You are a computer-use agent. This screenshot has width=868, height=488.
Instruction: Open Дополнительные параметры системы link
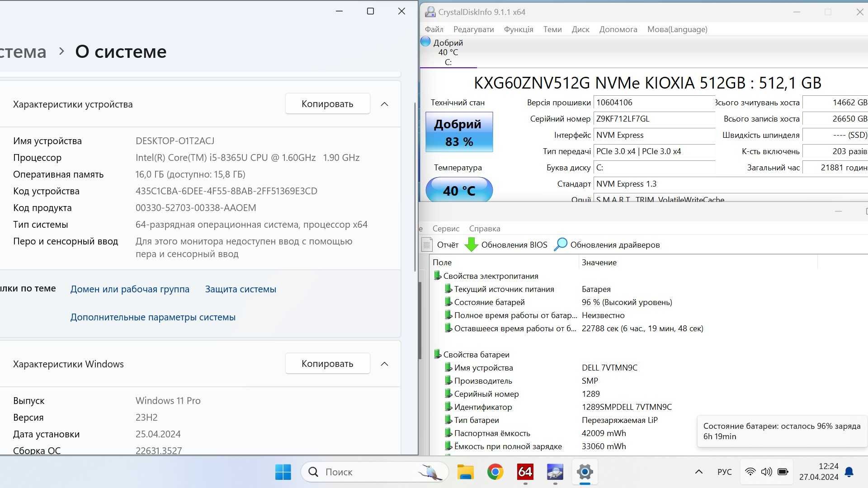153,317
